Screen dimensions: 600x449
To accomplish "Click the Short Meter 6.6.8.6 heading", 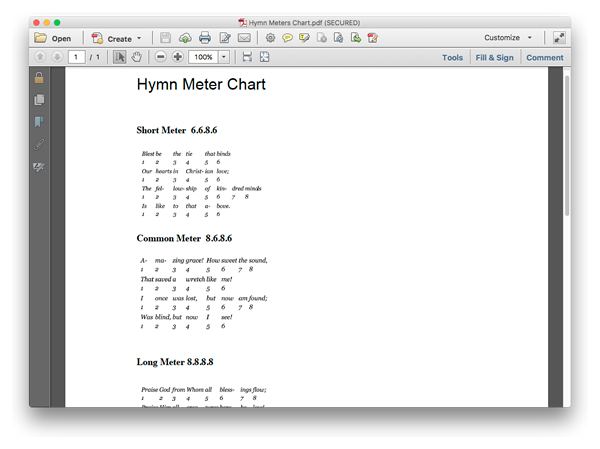I will point(177,130).
